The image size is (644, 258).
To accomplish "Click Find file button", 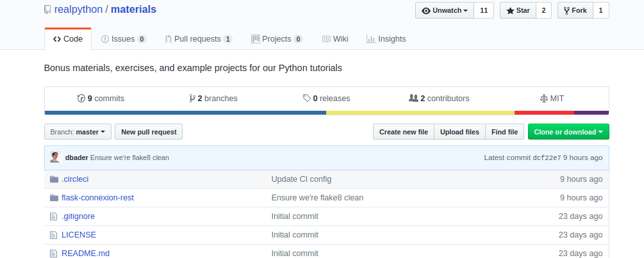I will coord(504,132).
